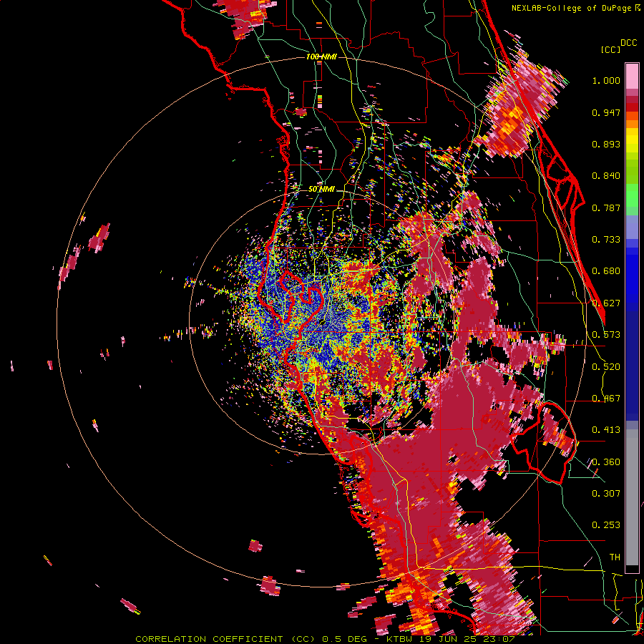
Task: Select the 0.307 color scale label
Action: coord(606,494)
